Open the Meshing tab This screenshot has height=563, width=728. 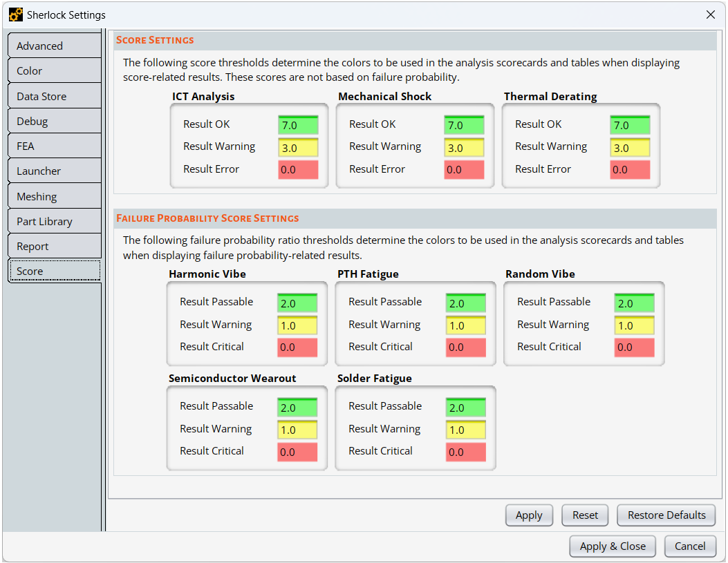54,196
